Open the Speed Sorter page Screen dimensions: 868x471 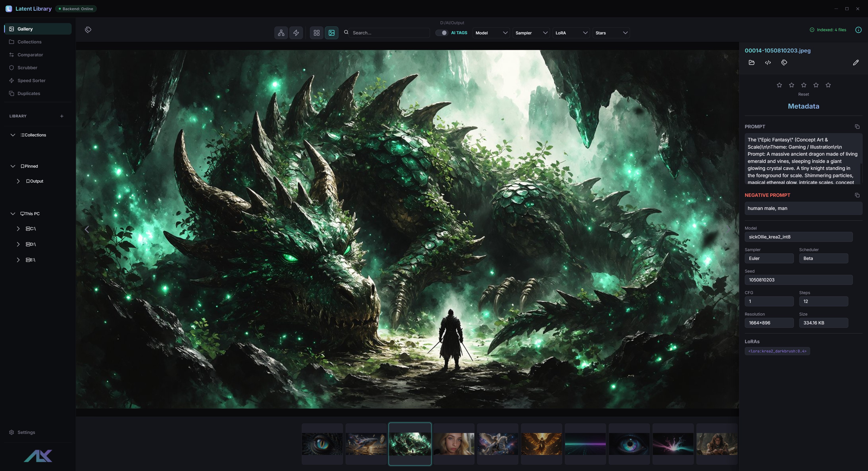[x=38, y=81]
